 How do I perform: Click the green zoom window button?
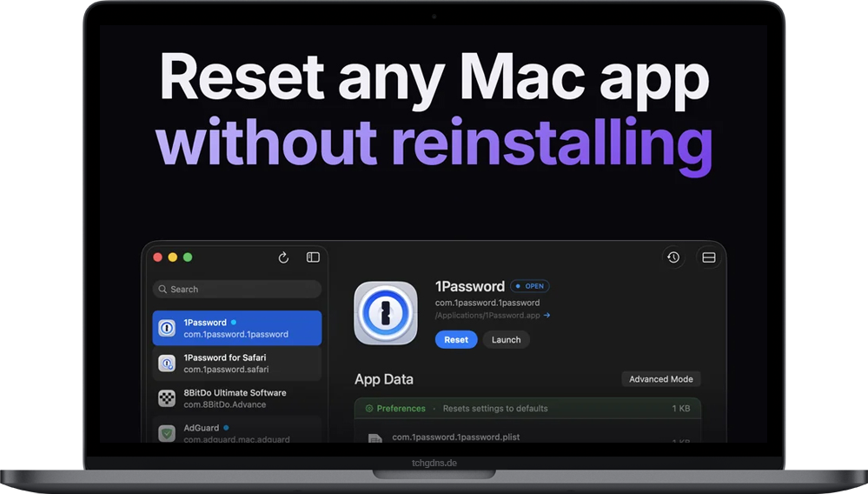(188, 257)
